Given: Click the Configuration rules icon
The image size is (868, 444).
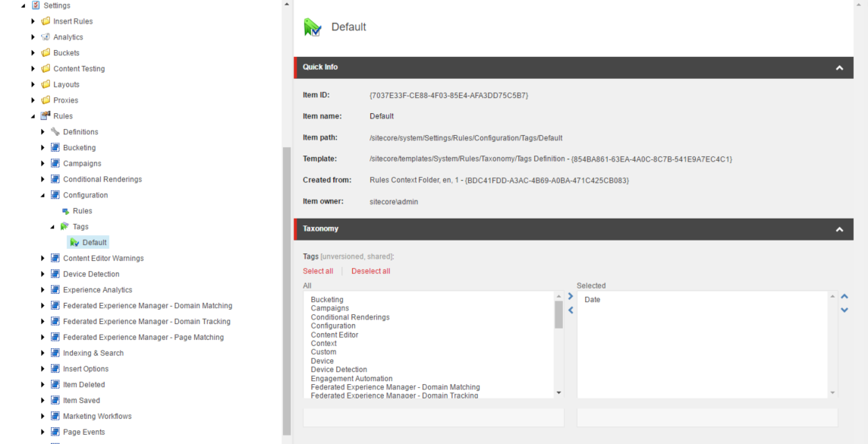Looking at the screenshot, I should point(55,195).
